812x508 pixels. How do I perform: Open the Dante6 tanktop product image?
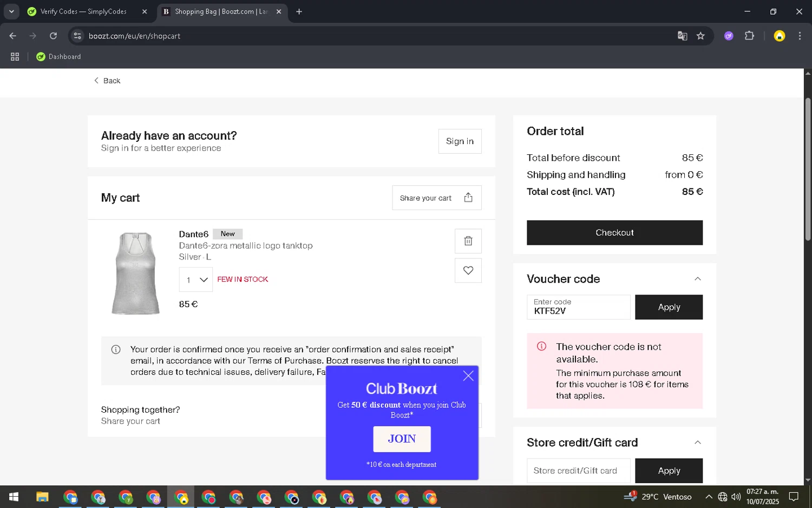pyautogui.click(x=135, y=273)
